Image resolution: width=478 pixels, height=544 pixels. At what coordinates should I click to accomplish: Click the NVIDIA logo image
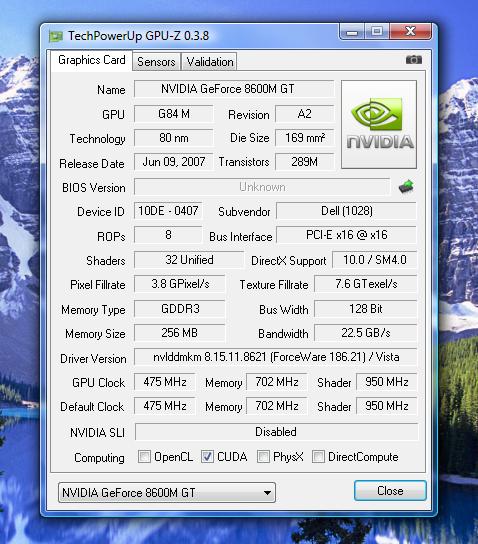pyautogui.click(x=379, y=125)
